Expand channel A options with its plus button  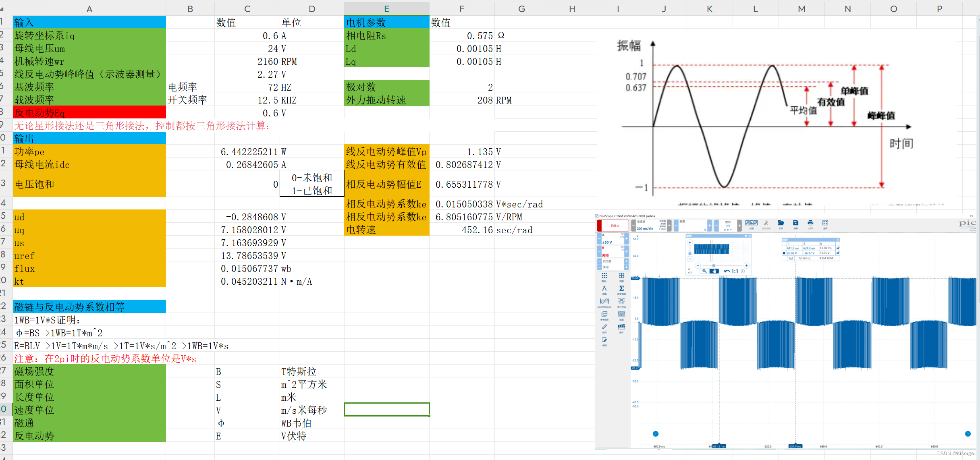pyautogui.click(x=627, y=238)
